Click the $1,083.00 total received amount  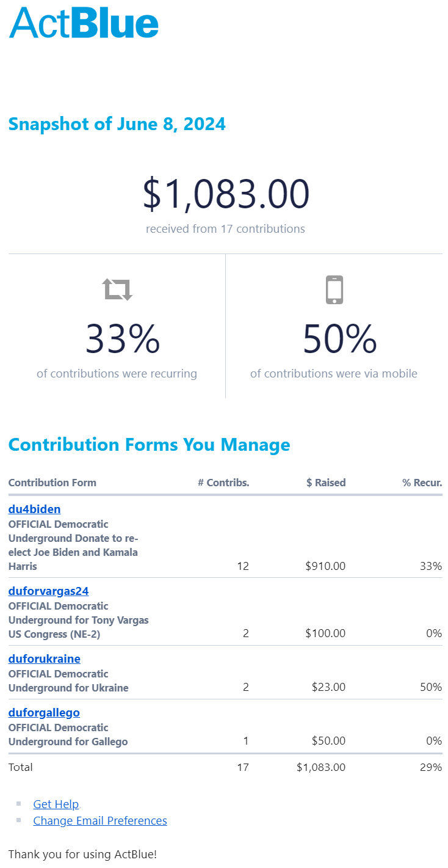click(x=226, y=194)
